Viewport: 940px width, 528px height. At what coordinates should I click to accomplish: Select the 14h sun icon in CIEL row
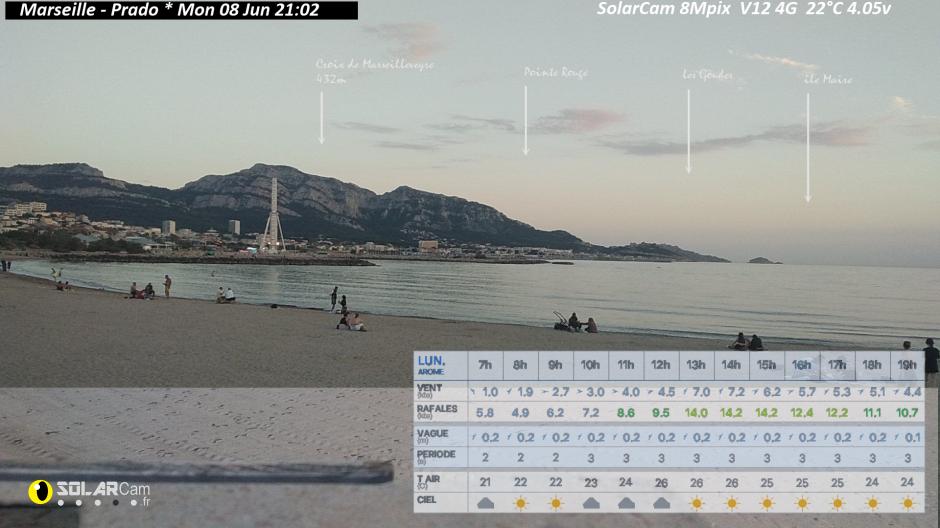731,503
